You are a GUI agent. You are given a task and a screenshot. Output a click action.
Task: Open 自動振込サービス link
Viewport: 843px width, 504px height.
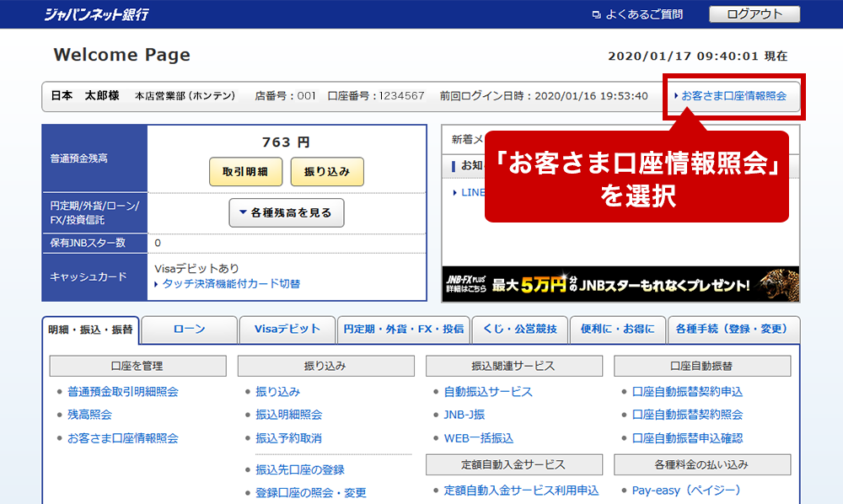(x=488, y=392)
